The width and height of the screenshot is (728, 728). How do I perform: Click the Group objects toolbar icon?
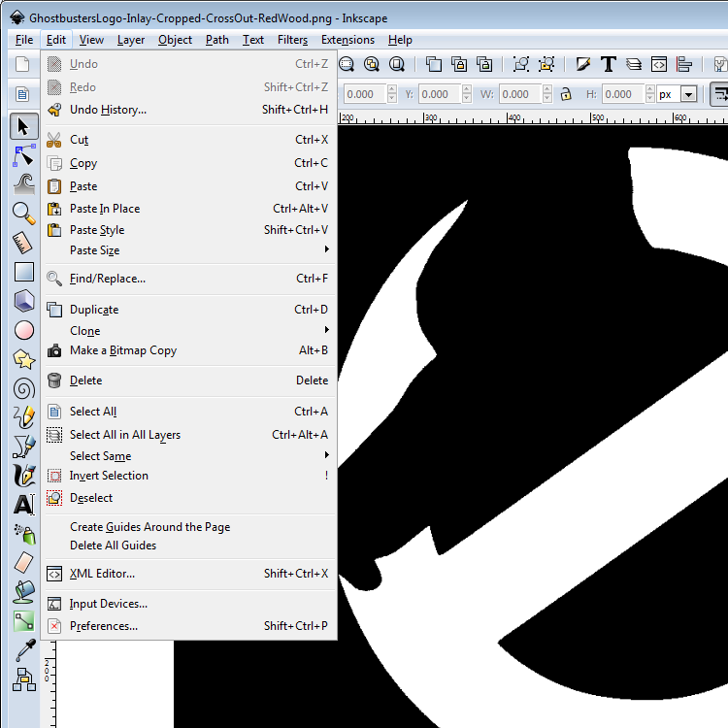(x=521, y=64)
